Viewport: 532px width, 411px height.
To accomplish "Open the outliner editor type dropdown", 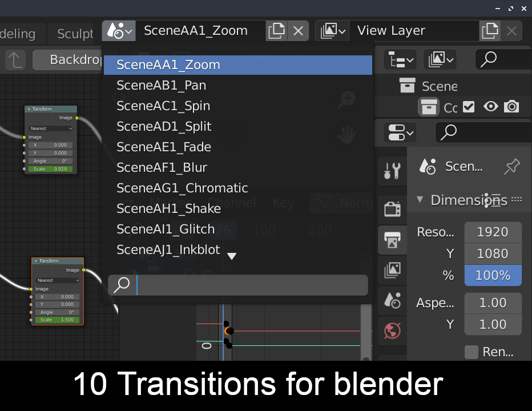I will coord(400,60).
